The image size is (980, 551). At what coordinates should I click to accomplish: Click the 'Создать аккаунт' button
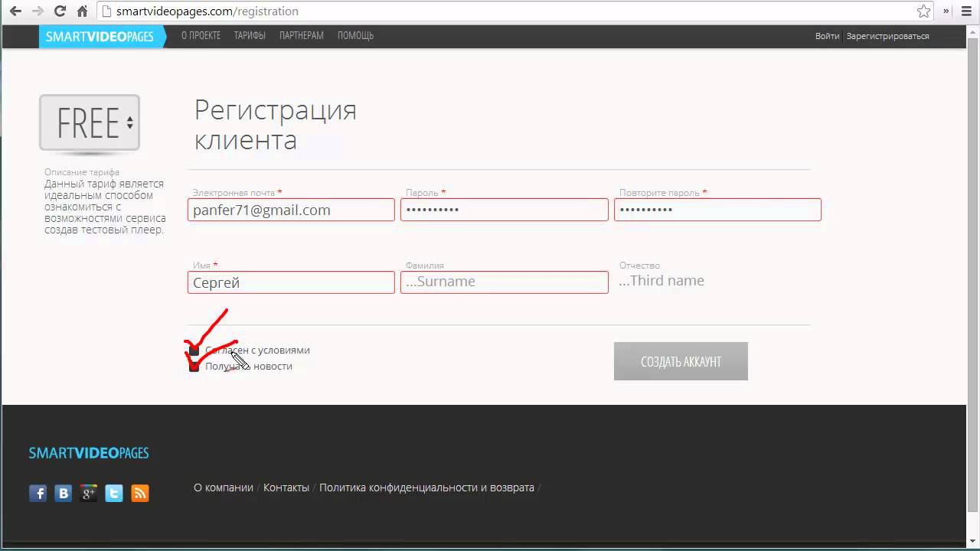click(x=681, y=361)
